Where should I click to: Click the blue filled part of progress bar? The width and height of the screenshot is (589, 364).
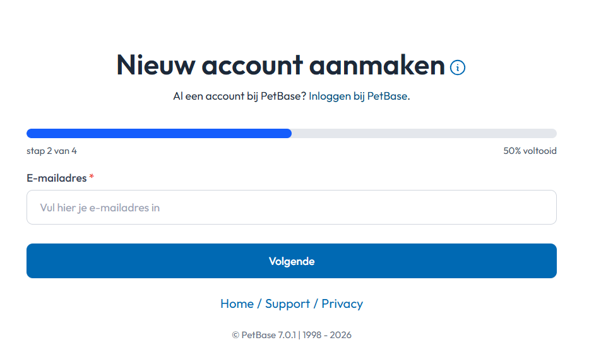point(158,133)
